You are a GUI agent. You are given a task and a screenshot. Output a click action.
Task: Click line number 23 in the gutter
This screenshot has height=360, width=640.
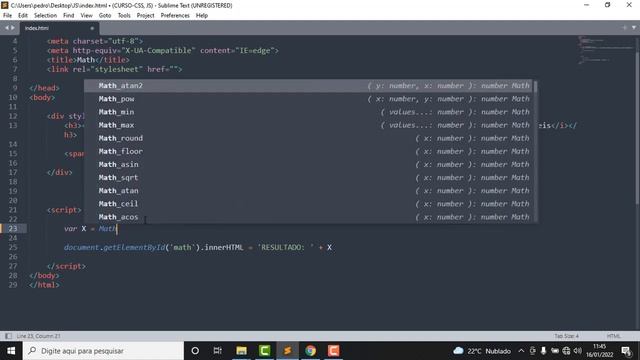coord(13,229)
